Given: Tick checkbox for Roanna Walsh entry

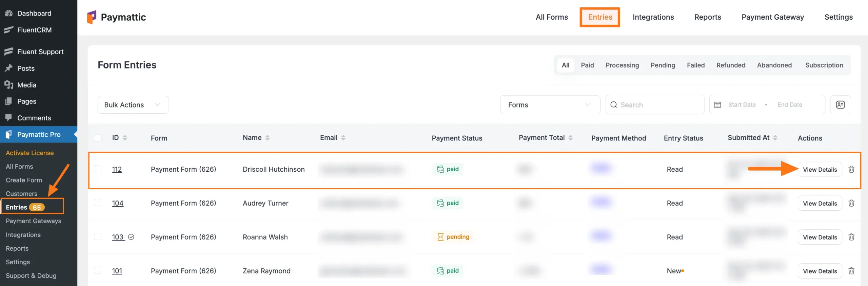Looking at the screenshot, I should click(x=98, y=236).
